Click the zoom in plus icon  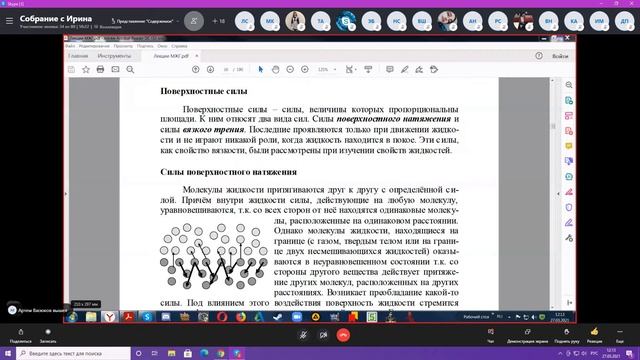click(304, 69)
